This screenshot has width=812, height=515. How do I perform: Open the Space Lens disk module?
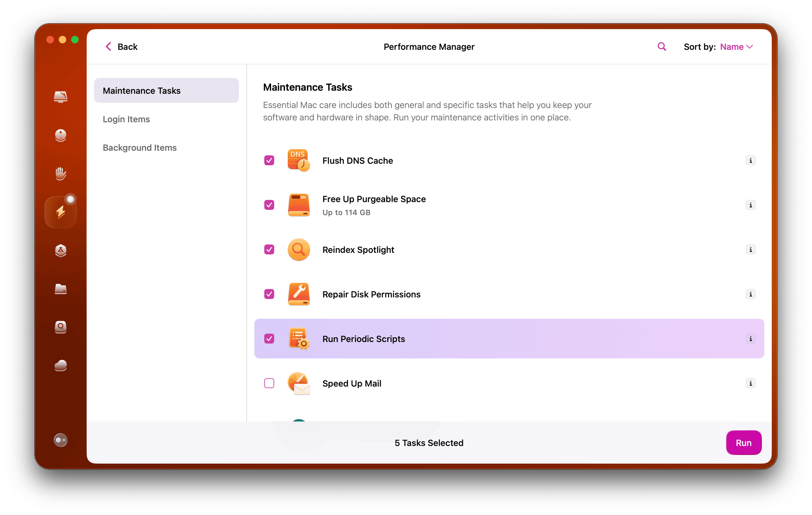(60, 327)
